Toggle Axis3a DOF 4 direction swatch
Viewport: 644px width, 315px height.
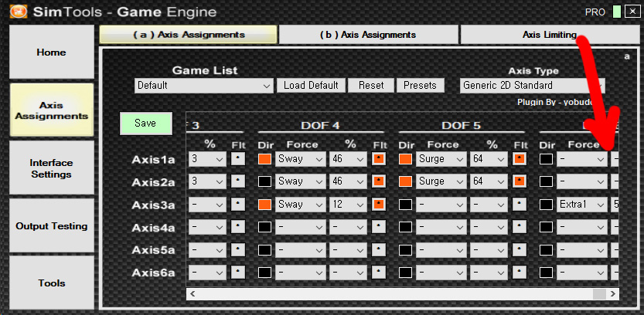pyautogui.click(x=264, y=205)
